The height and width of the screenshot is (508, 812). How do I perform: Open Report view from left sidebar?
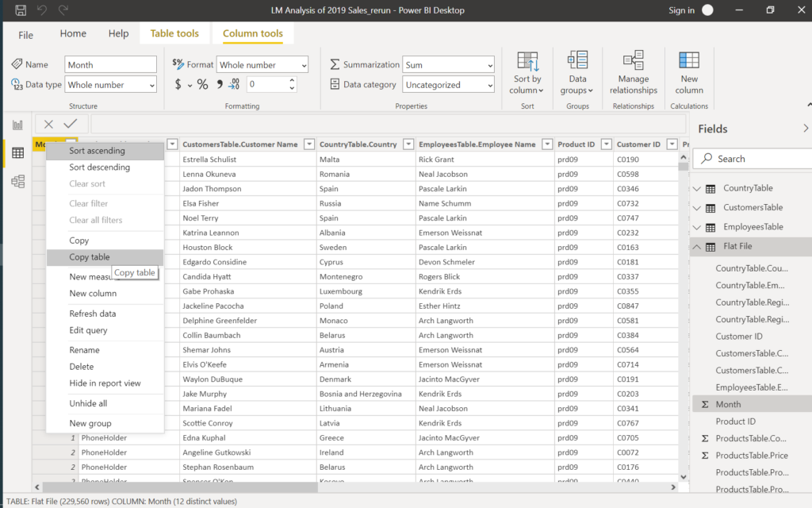[x=17, y=125]
